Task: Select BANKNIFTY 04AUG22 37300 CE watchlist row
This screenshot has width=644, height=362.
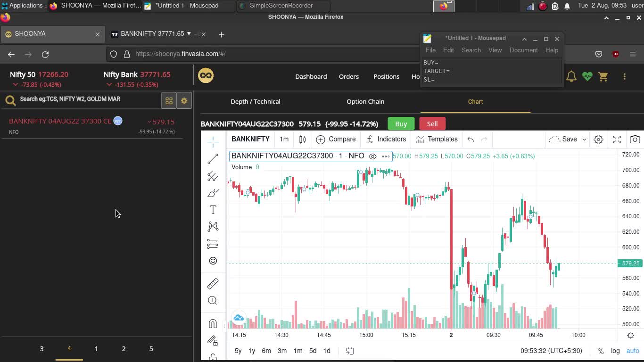Action: coord(92,125)
